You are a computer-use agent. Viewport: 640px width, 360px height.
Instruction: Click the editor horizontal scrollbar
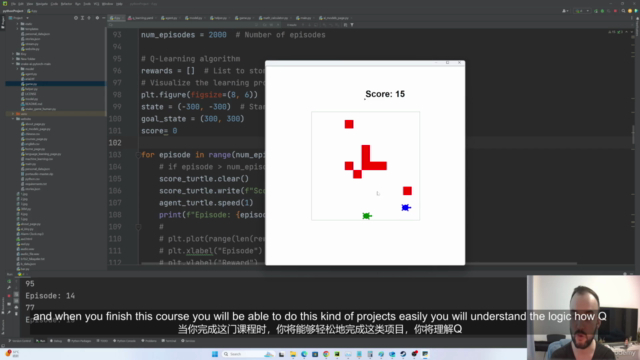click(x=359, y=264)
